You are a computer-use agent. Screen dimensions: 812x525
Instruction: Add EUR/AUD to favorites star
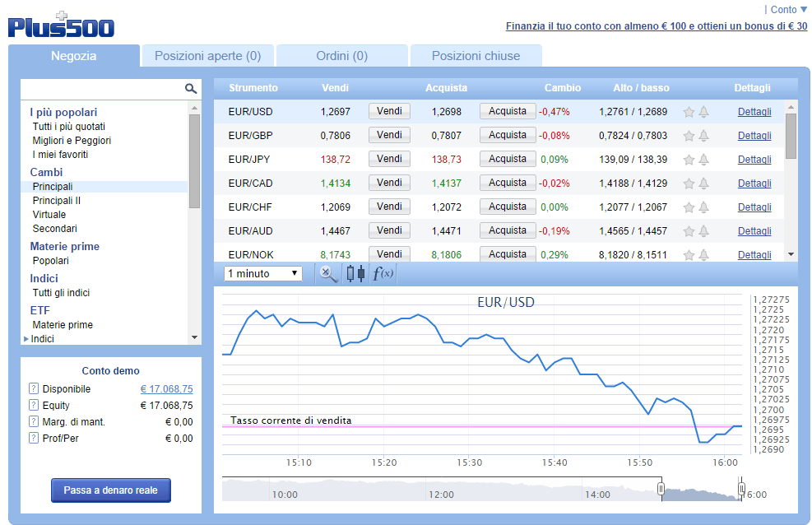point(689,231)
